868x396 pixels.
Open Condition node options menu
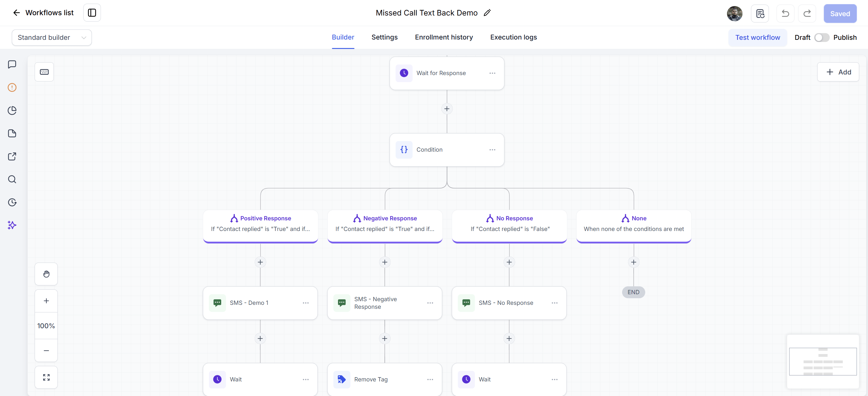point(492,150)
